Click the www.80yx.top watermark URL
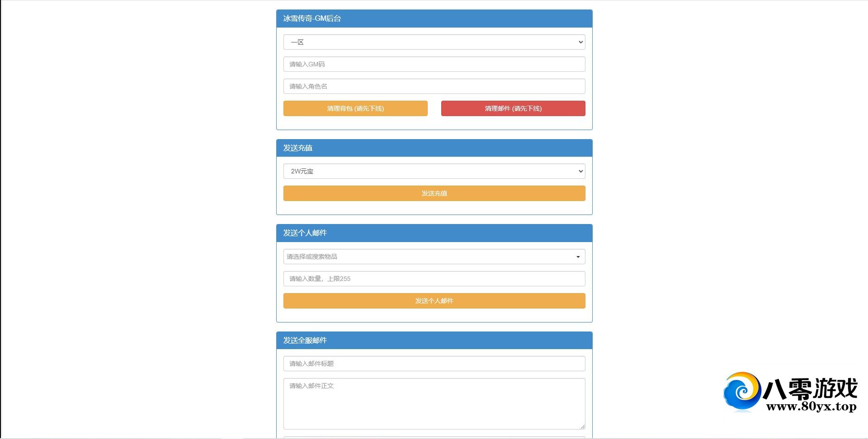This screenshot has height=439, width=868. coord(811,406)
